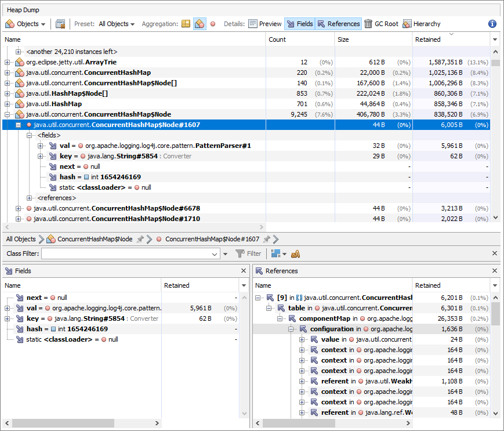This screenshot has height=431, width=504.
Task: Close the Fields bottom panel
Action: pos(244,271)
